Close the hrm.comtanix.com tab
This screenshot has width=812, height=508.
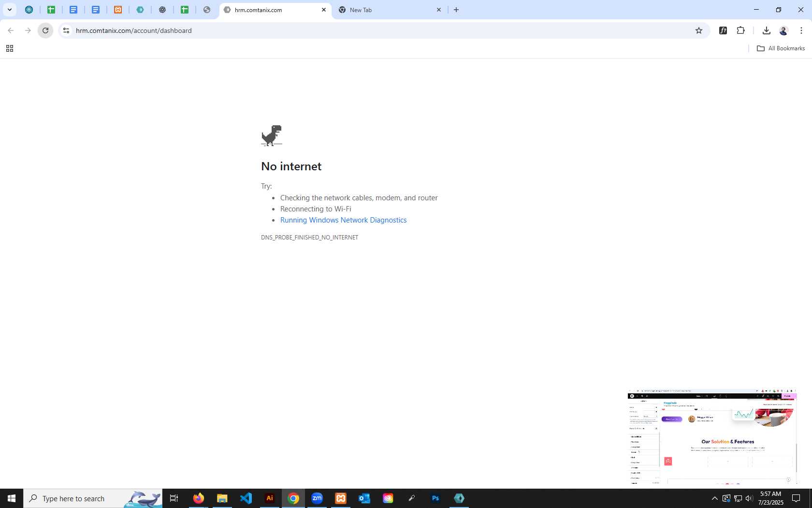324,10
